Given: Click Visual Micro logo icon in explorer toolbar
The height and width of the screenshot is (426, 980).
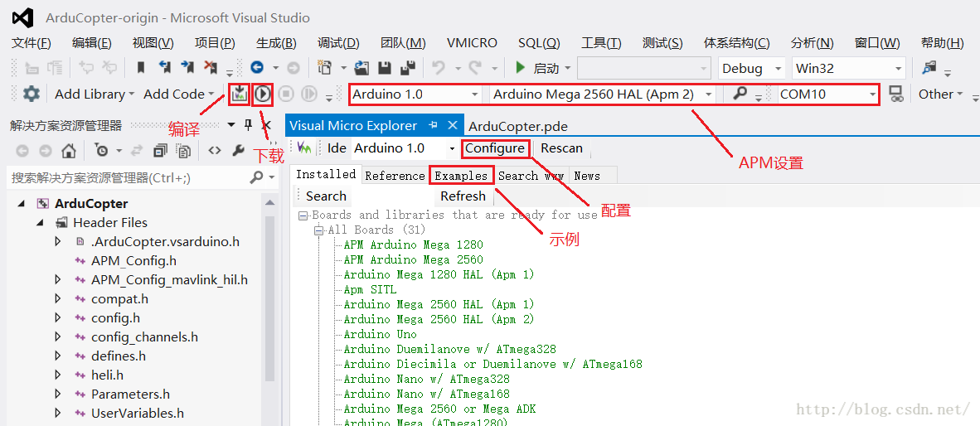Looking at the screenshot, I should coord(305,148).
